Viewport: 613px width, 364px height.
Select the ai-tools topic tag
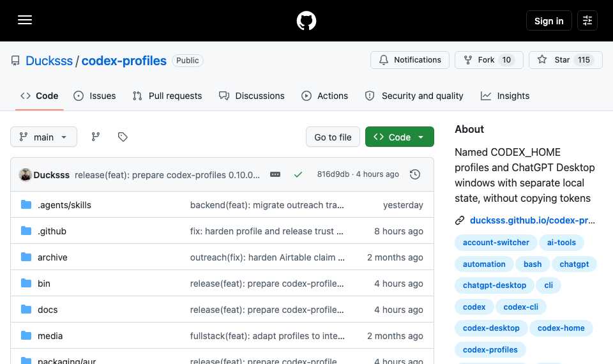[x=561, y=243]
